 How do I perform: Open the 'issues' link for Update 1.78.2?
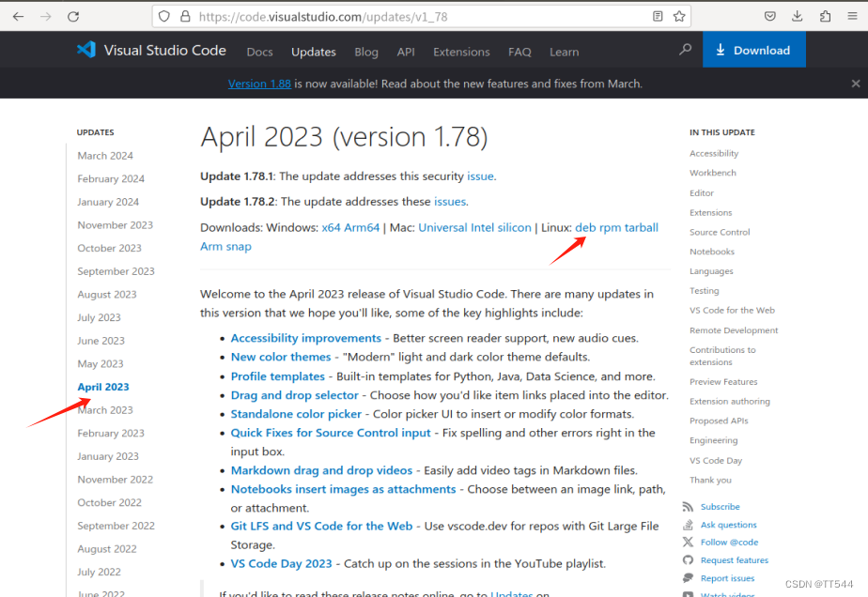pyautogui.click(x=449, y=202)
